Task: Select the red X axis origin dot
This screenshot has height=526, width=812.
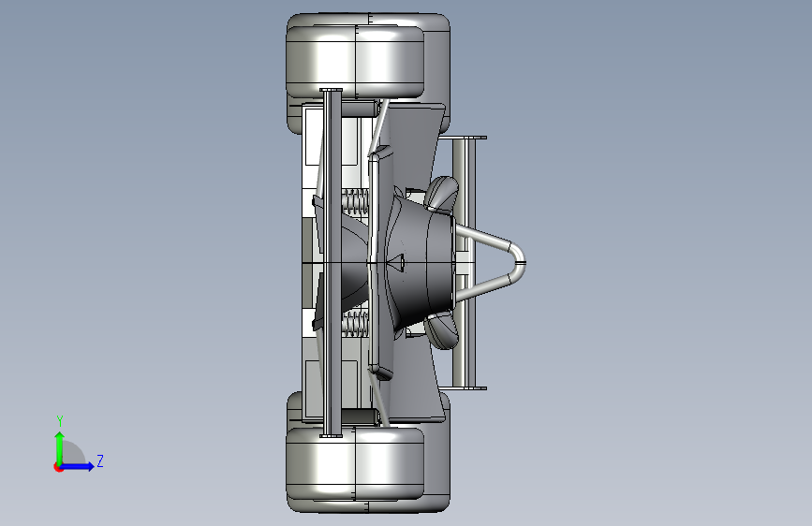Action: [58, 467]
